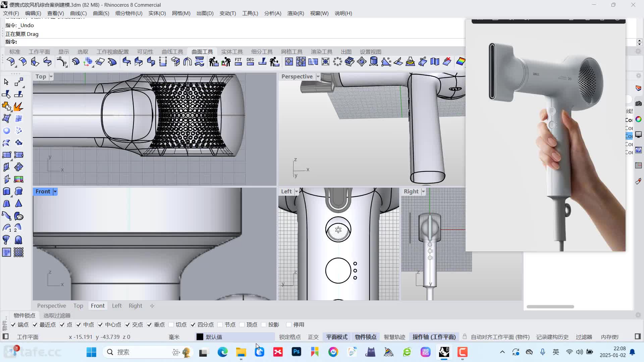
Task: Click the cone-shaped surface icon
Action: [x=19, y=203]
